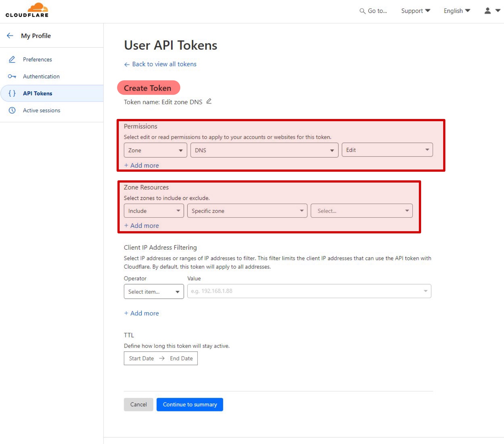Expand the Include zone filter dropdown
The image size is (504, 444).
tap(154, 211)
